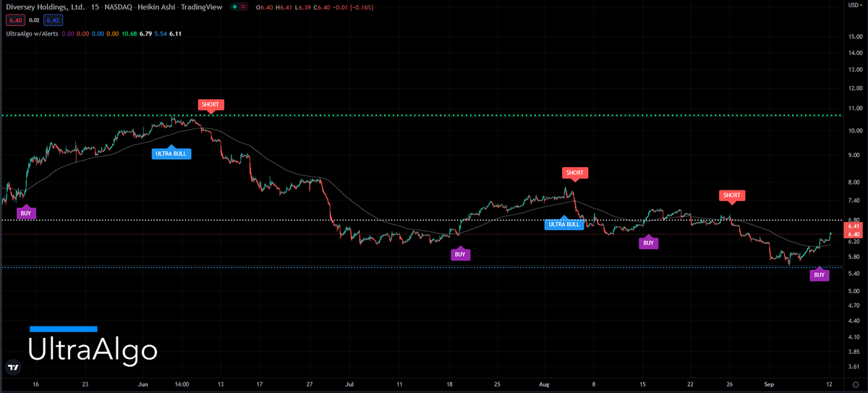868x393 pixels.
Task: Select the UltraAlgo w/Alerts indicator legend
Action: [31, 33]
